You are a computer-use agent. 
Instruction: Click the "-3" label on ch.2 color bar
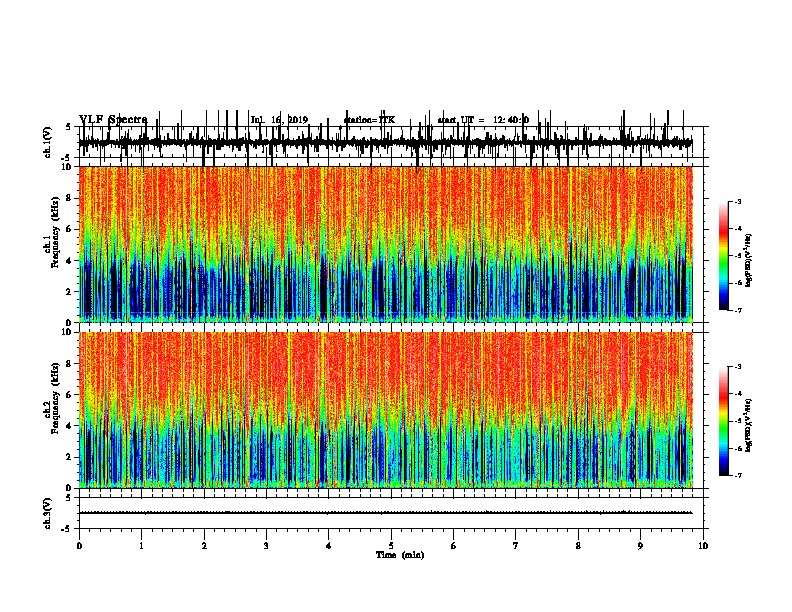click(x=737, y=367)
